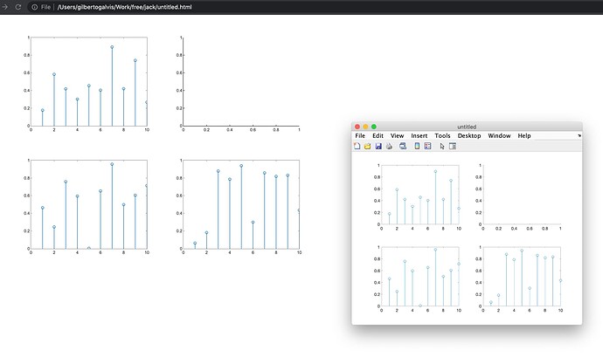
Task: Close the untitled figure window
Action: point(357,127)
